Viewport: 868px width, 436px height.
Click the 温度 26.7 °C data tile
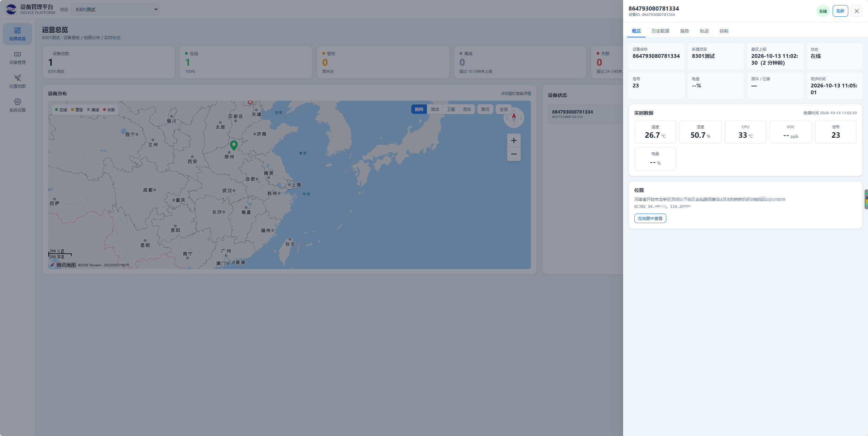(x=655, y=132)
